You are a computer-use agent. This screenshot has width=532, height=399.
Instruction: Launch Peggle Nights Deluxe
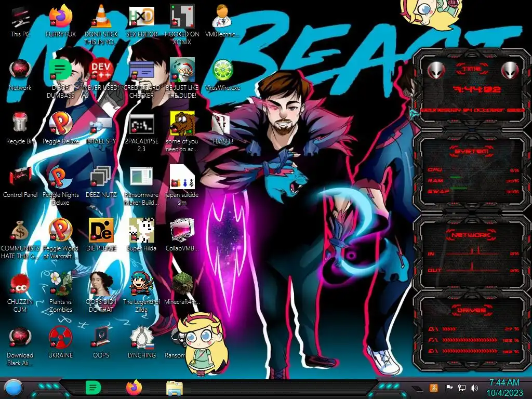point(60,185)
